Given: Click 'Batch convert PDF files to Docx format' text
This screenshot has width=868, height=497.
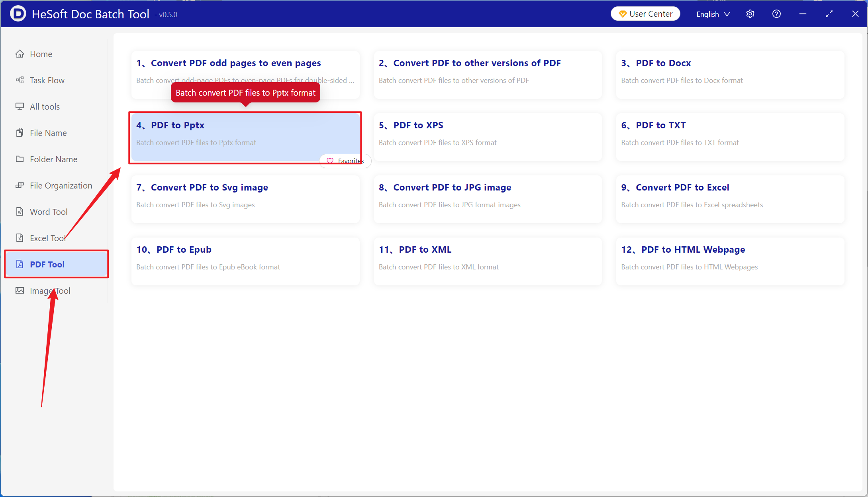Looking at the screenshot, I should coord(682,81).
